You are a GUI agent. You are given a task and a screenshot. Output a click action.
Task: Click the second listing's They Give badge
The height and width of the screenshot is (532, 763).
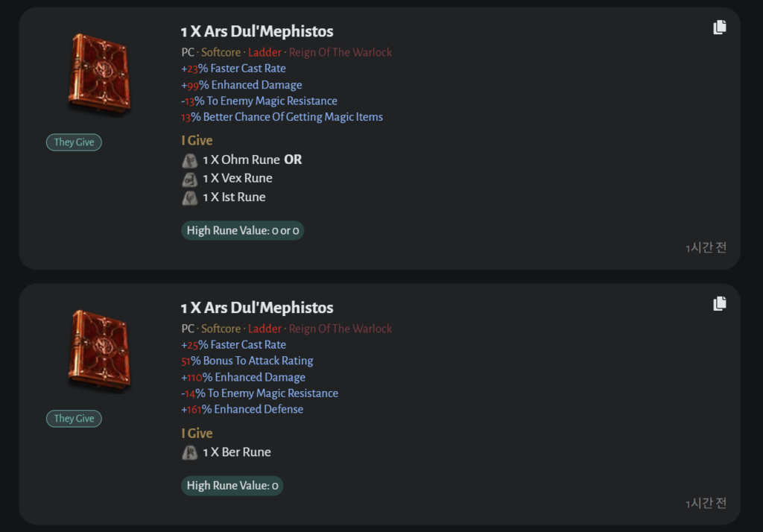click(x=74, y=419)
